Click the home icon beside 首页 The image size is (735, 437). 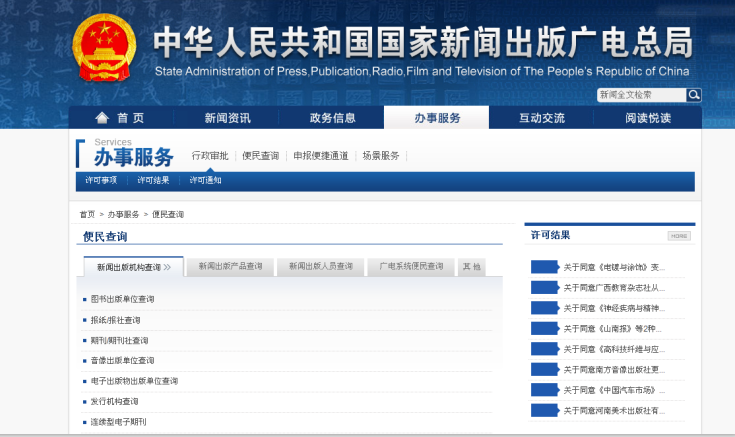(102, 118)
